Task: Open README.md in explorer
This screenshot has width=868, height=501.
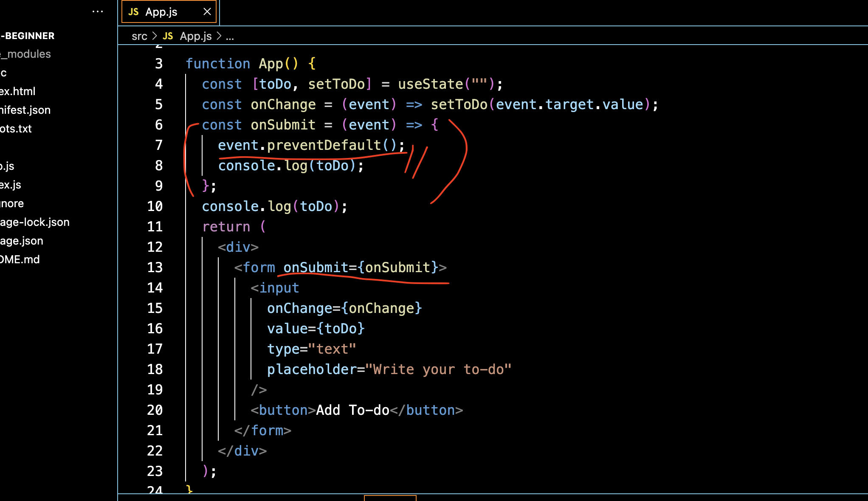Action: (20, 259)
